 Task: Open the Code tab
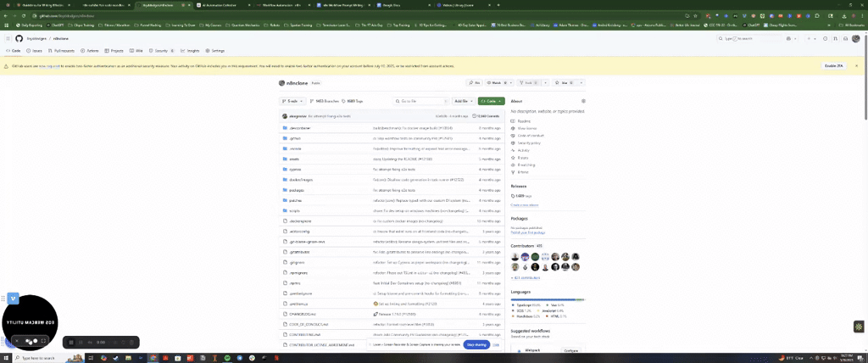pyautogui.click(x=14, y=50)
